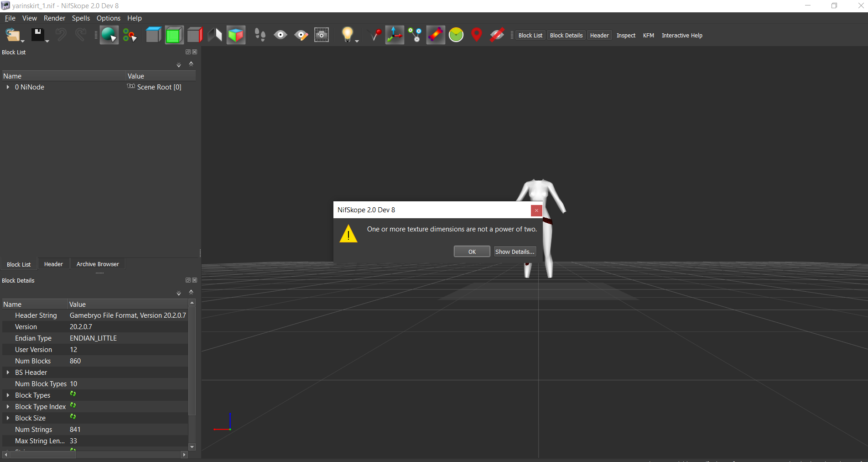Open the Save icon dropdown arrow

click(x=47, y=41)
